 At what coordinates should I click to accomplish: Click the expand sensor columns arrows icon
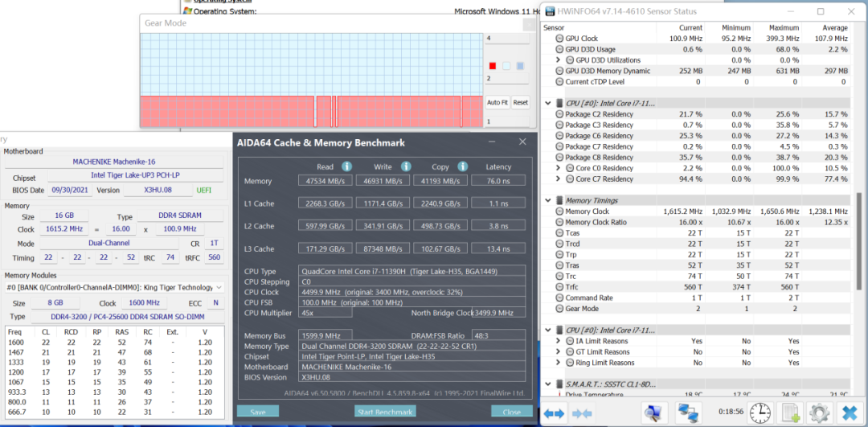[554, 413]
